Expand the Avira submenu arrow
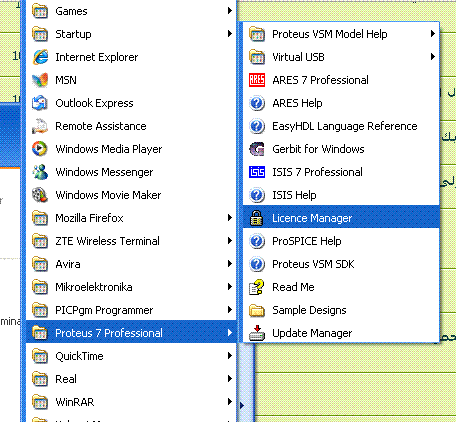This screenshot has height=422, width=459. pos(230,264)
